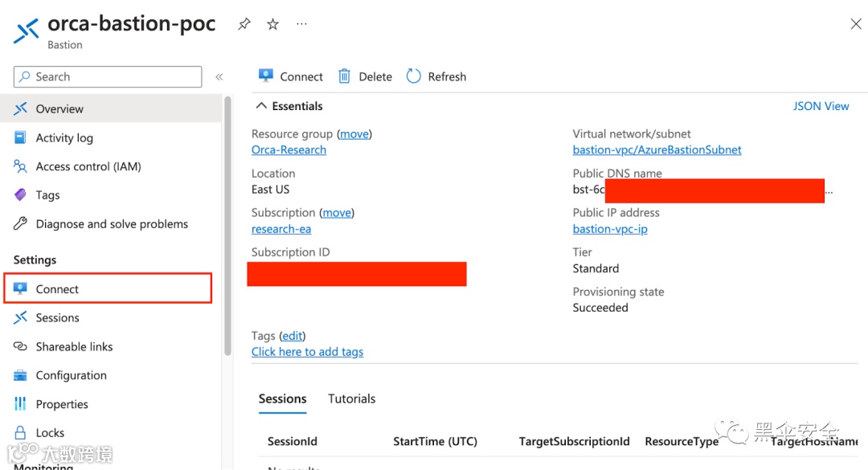Open Properties in the sidebar

point(111,404)
